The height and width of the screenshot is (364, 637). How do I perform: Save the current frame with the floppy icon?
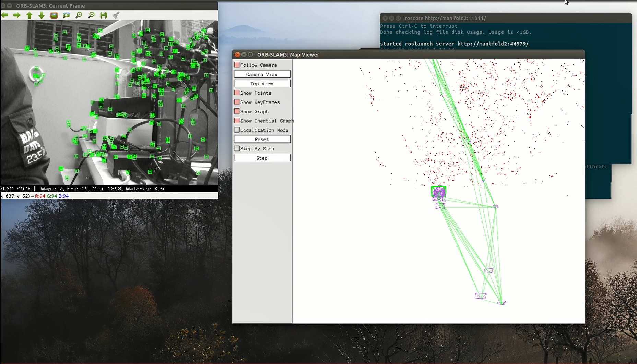(x=103, y=15)
